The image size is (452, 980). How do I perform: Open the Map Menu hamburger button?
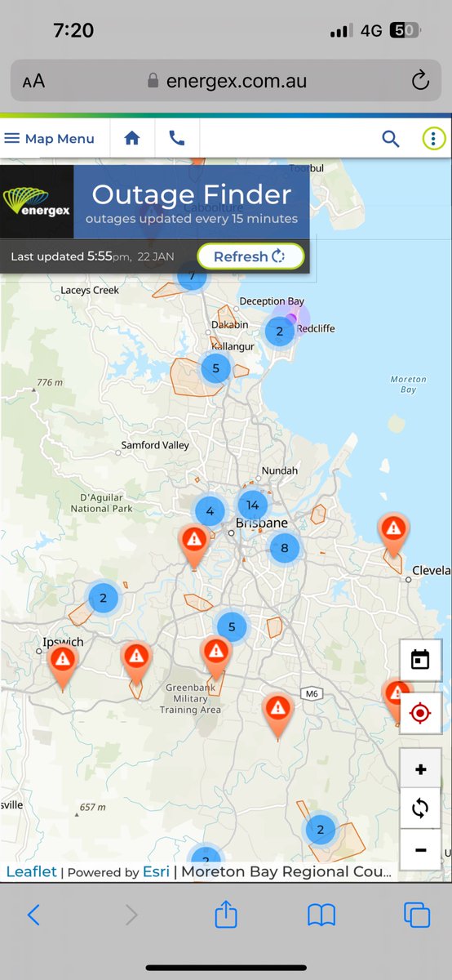[49, 139]
